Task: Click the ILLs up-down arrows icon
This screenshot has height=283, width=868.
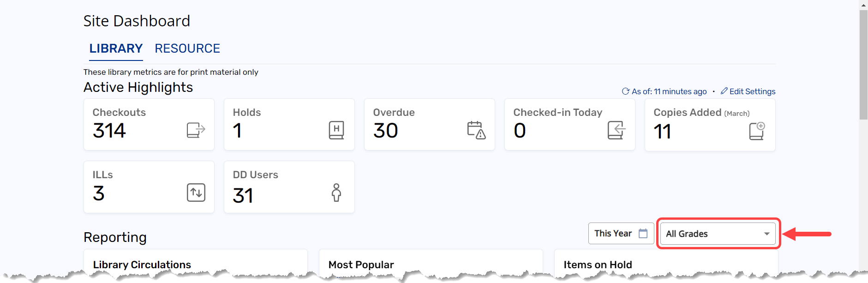Action: [x=196, y=193]
